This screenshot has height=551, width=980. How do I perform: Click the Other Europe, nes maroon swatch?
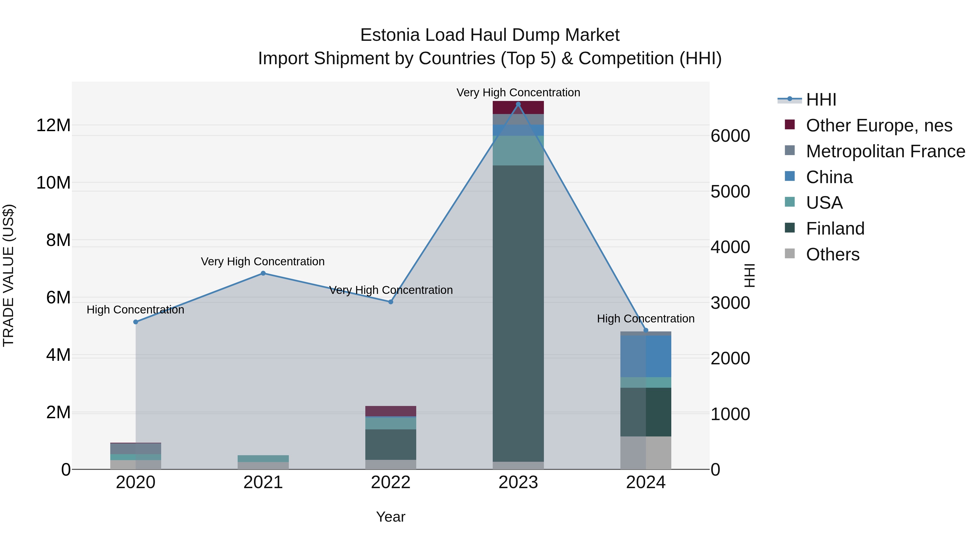(790, 124)
